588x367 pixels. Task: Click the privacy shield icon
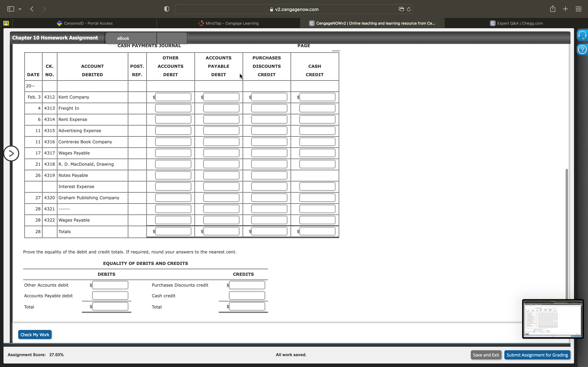tap(166, 9)
